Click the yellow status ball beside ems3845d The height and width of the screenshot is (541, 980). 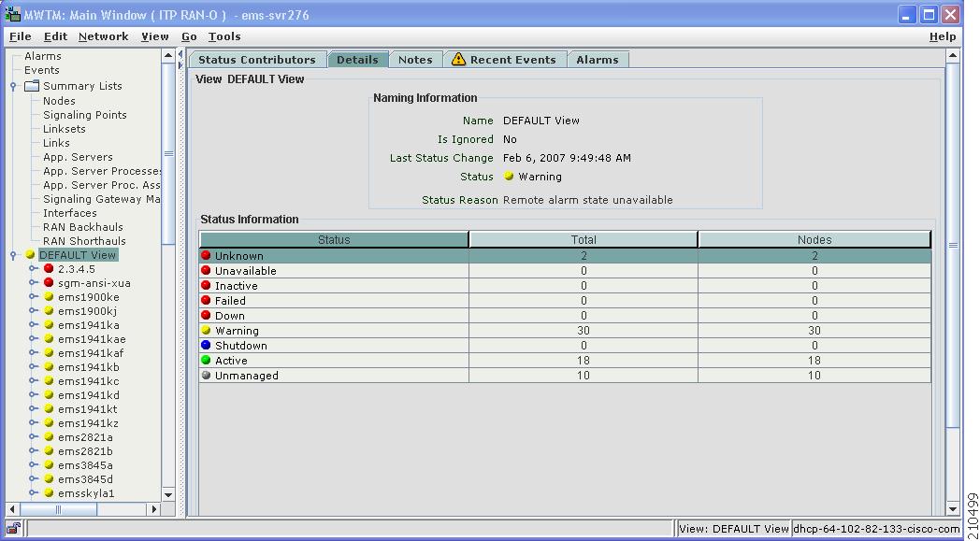coord(49,479)
